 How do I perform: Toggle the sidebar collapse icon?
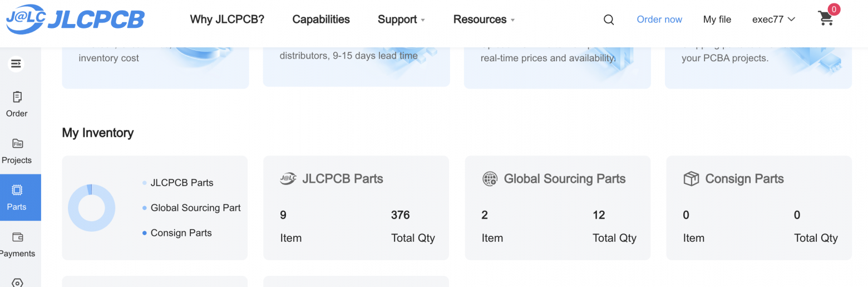pyautogui.click(x=16, y=64)
